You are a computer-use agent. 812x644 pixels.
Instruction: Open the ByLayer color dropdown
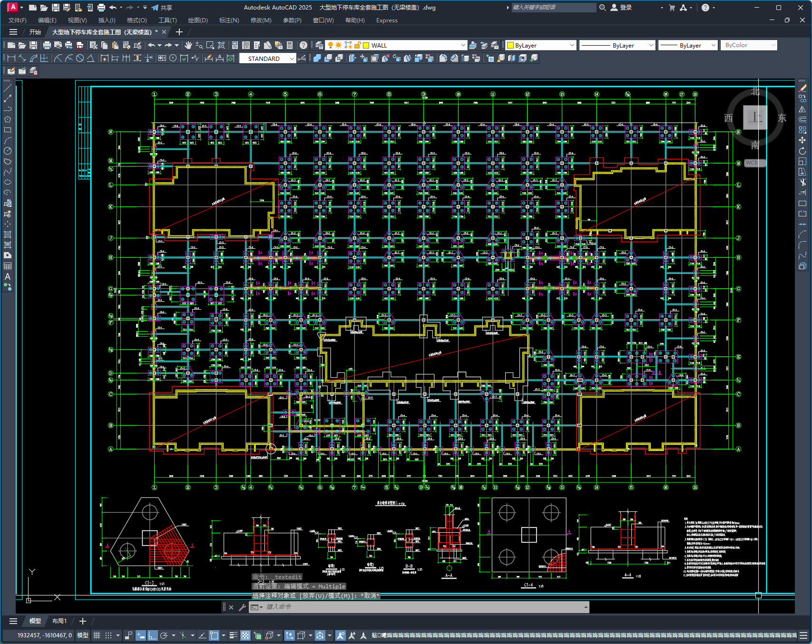point(572,45)
